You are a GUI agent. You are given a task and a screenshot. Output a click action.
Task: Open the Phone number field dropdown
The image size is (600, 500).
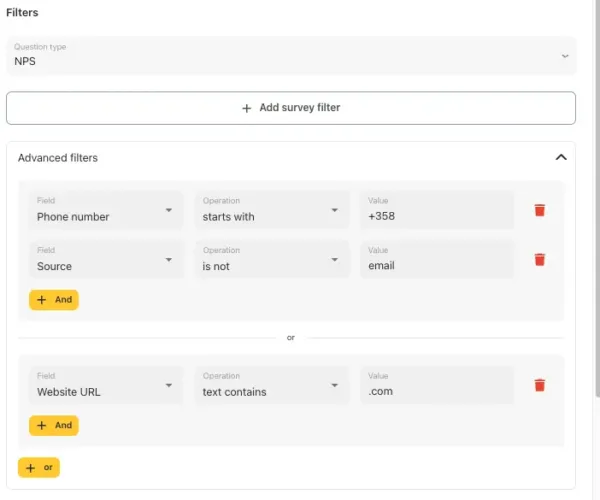(106, 210)
